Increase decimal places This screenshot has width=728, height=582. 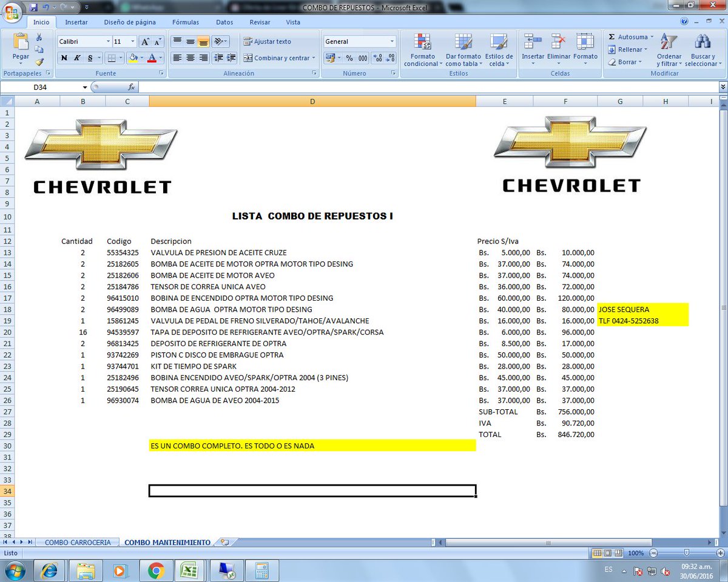coord(377,58)
